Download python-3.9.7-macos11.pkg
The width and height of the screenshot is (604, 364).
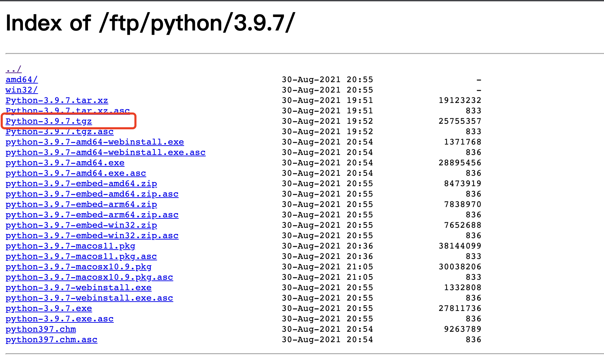click(x=70, y=246)
